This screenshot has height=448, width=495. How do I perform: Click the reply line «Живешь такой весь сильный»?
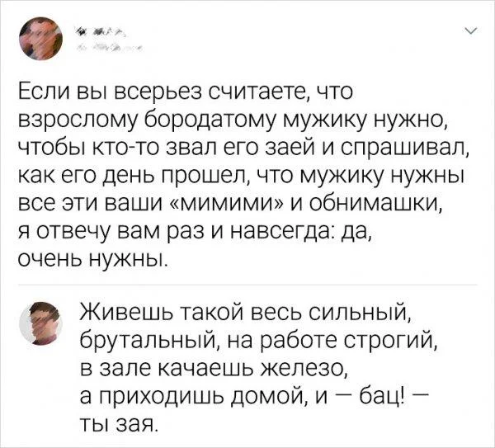(245, 311)
